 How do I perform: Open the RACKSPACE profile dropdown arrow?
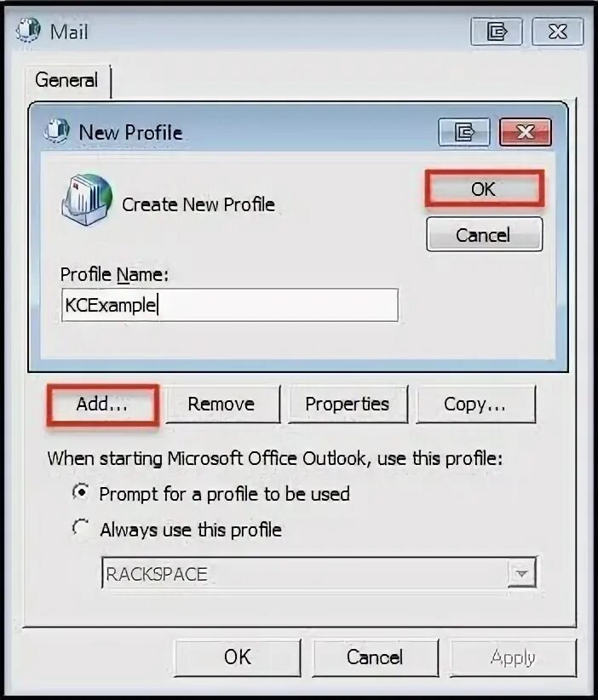[x=521, y=573]
